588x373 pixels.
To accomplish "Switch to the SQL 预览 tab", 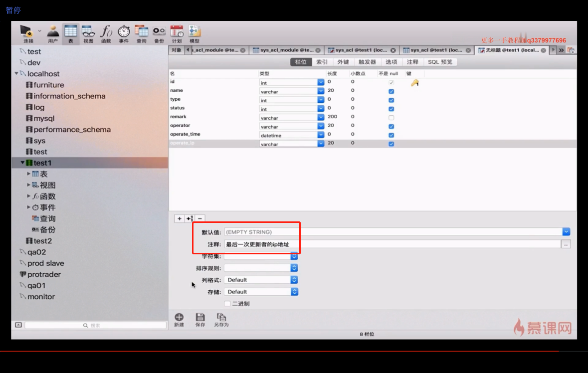I will (440, 62).
